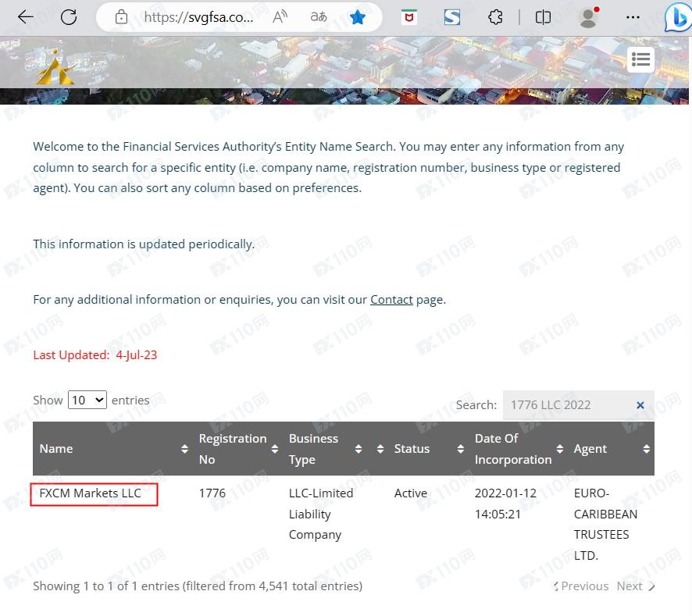Image resolution: width=692 pixels, height=616 pixels.
Task: Open the browser profile menu
Action: (589, 17)
